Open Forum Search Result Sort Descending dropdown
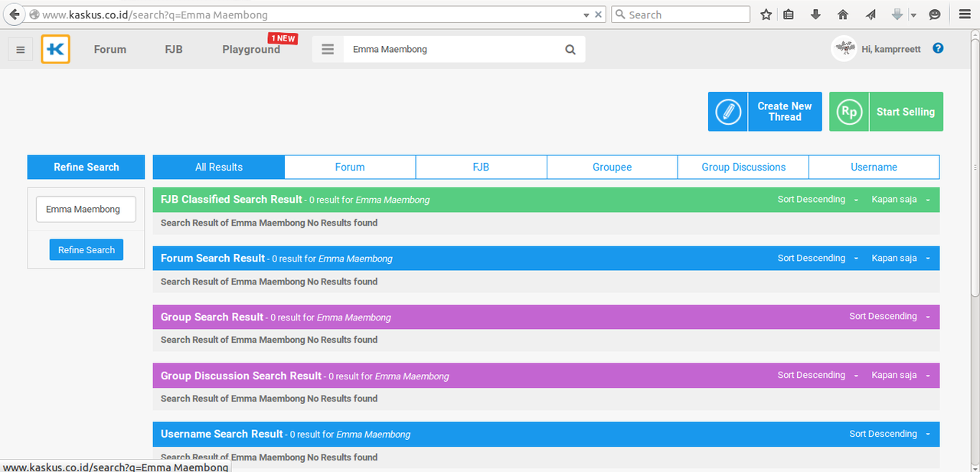 pyautogui.click(x=818, y=259)
